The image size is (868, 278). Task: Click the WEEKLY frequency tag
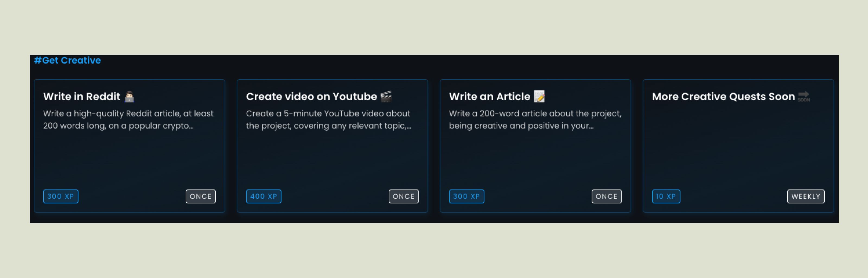click(x=806, y=196)
